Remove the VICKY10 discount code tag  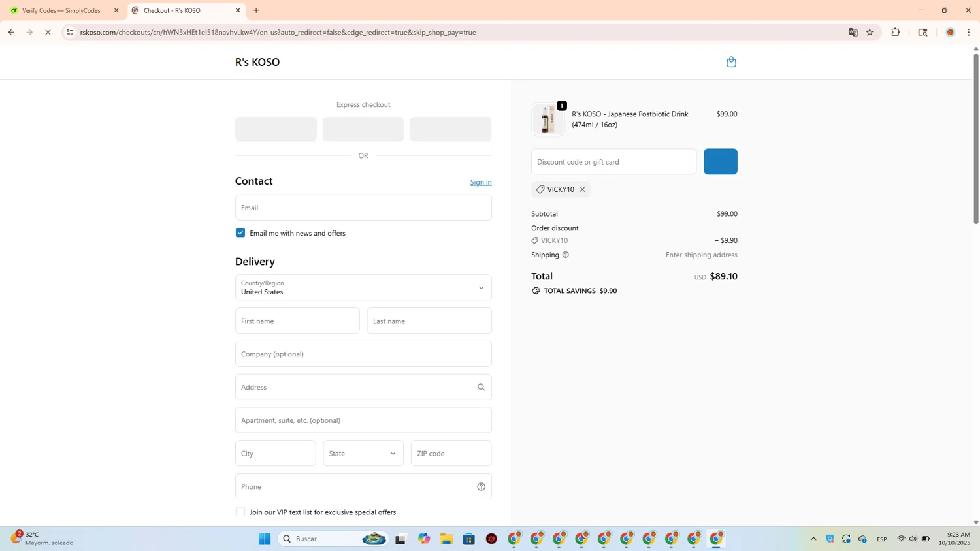(x=582, y=189)
